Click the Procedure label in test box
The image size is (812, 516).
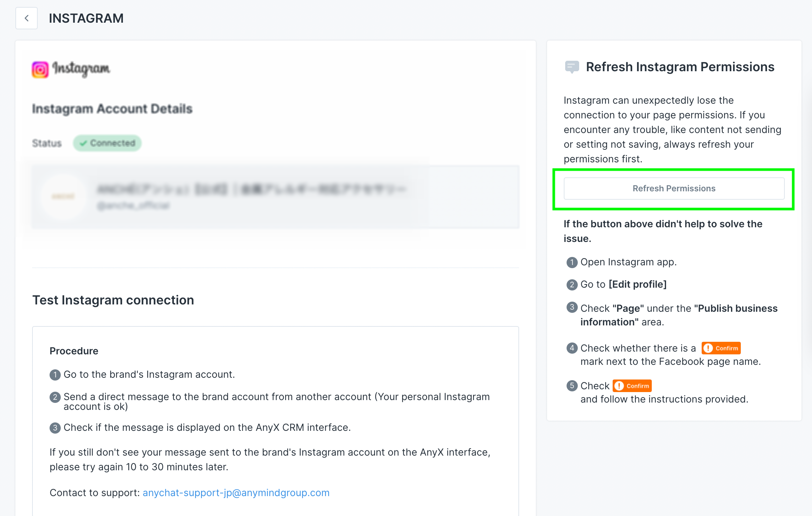pyautogui.click(x=74, y=351)
